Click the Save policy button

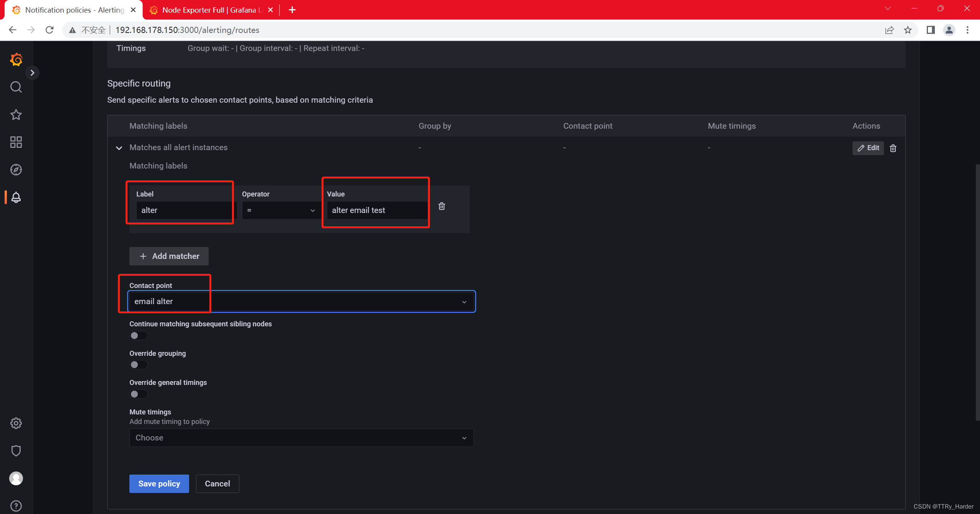(x=159, y=483)
